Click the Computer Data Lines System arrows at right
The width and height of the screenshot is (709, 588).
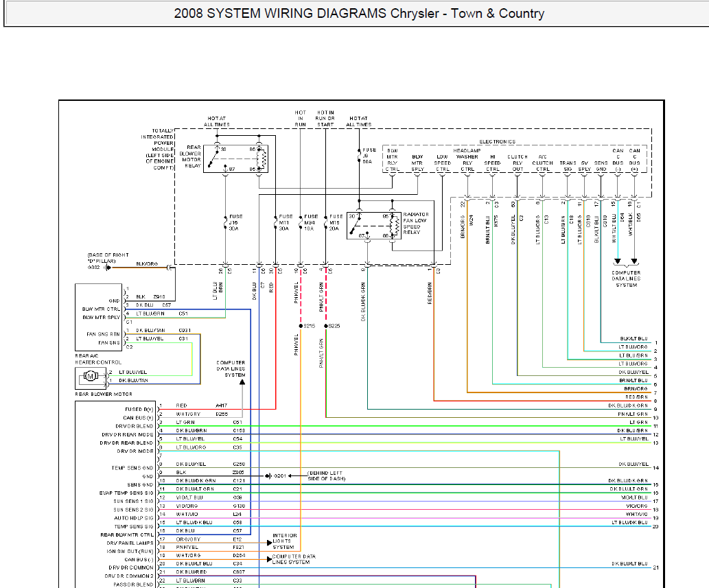[x=626, y=261]
